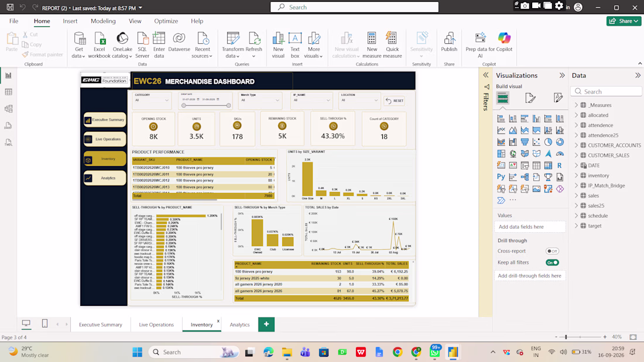Click the Share button
Screen dimensions: 644x362
(x=624, y=21)
